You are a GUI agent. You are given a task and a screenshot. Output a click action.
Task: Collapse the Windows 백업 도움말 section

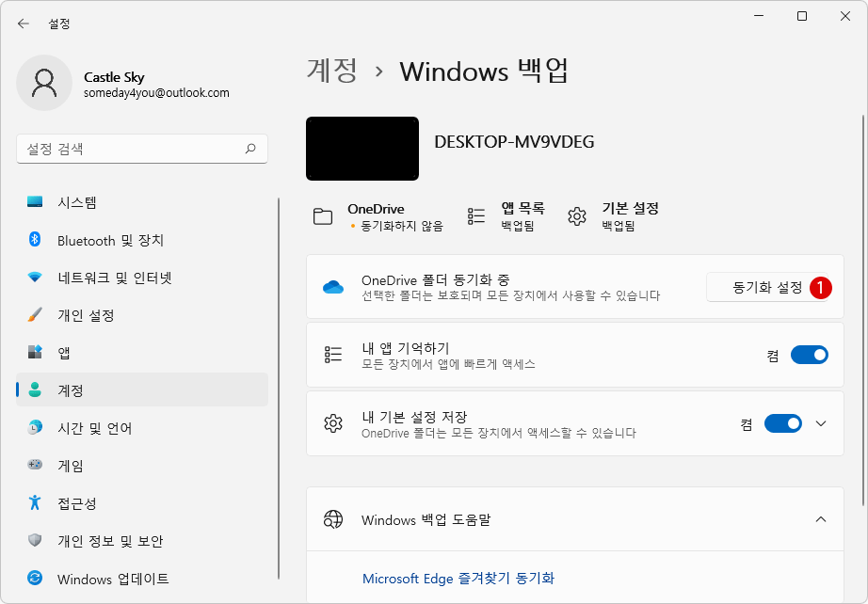(821, 519)
